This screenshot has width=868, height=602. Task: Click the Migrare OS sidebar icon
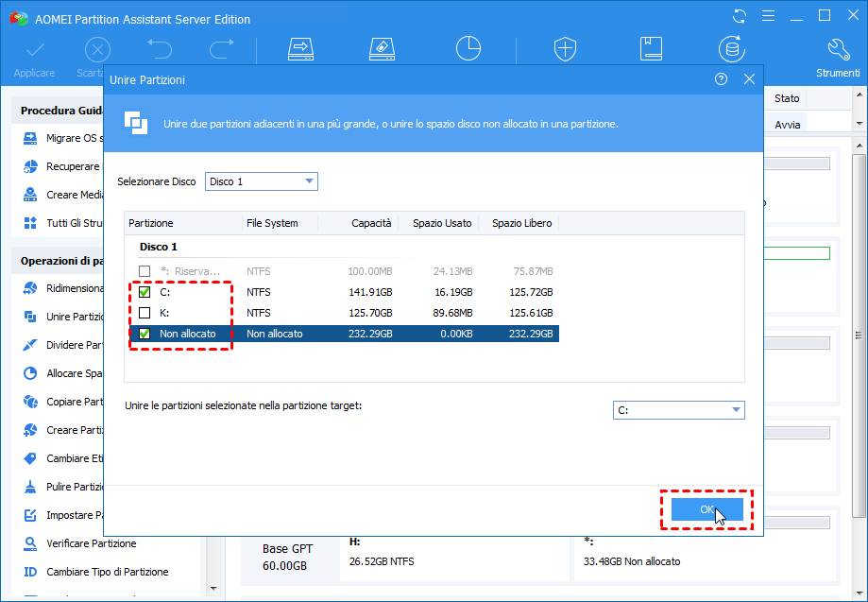[30, 138]
